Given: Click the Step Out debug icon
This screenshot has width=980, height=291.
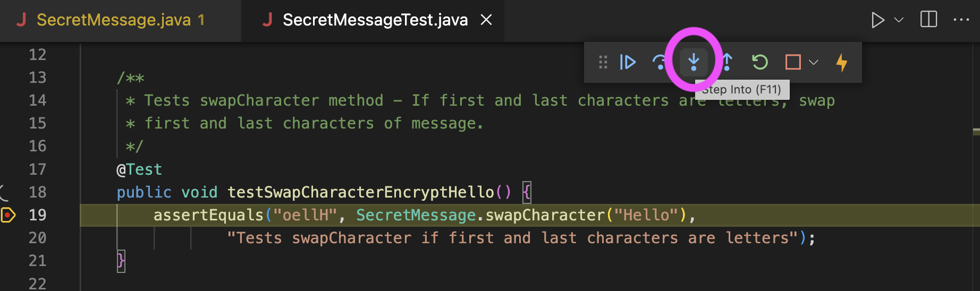Looking at the screenshot, I should click(x=728, y=63).
